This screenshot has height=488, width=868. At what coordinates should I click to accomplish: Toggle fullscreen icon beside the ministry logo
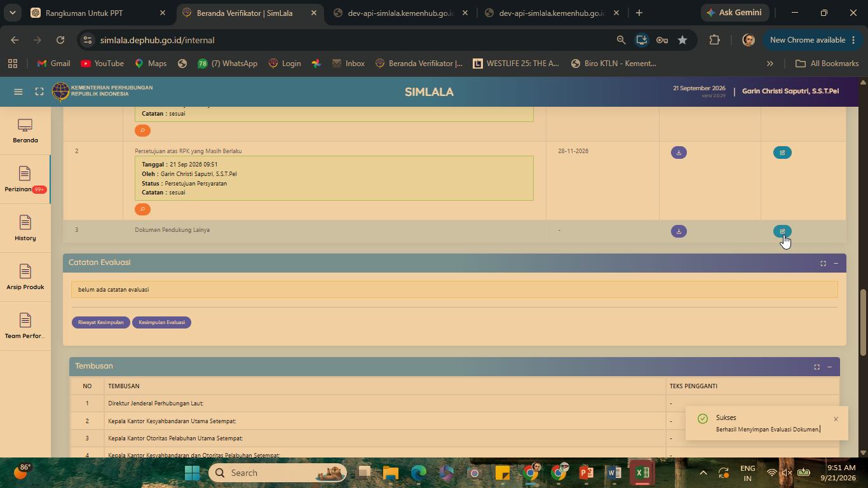(x=39, y=91)
